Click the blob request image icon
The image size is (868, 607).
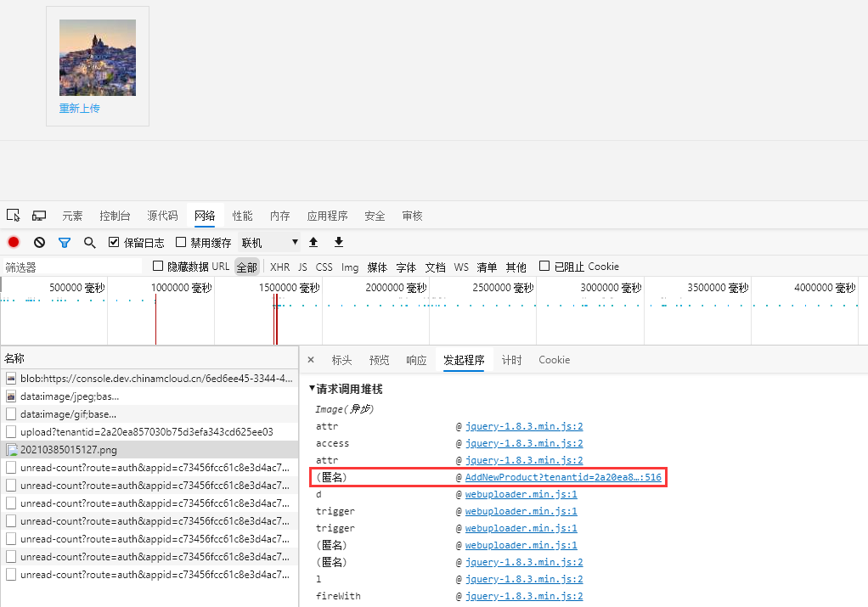[x=11, y=379]
